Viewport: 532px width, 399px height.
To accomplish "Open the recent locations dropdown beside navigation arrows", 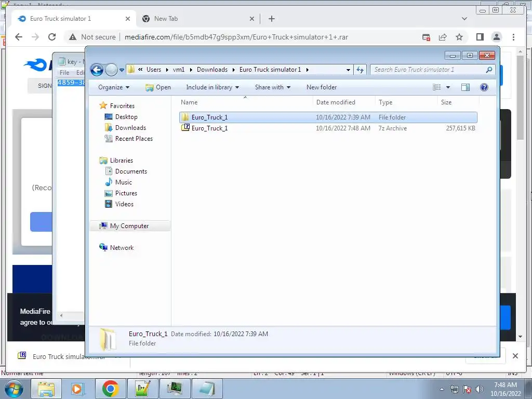I will coord(122,70).
